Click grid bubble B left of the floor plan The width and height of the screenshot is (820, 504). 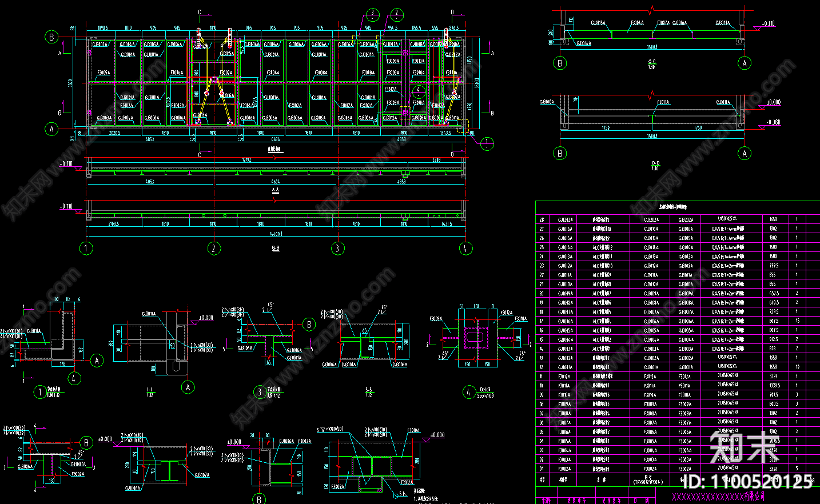pos(51,37)
